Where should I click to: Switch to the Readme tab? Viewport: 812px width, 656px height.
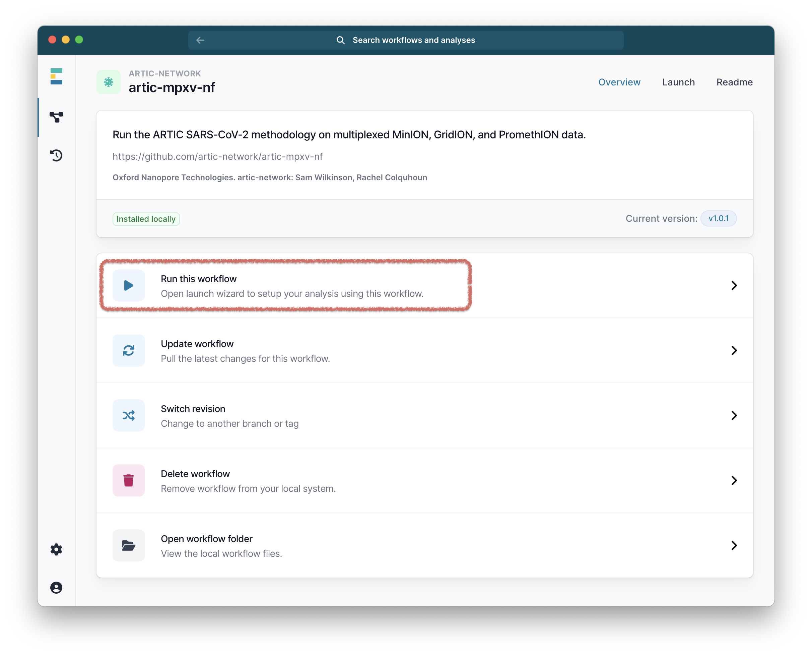click(734, 82)
